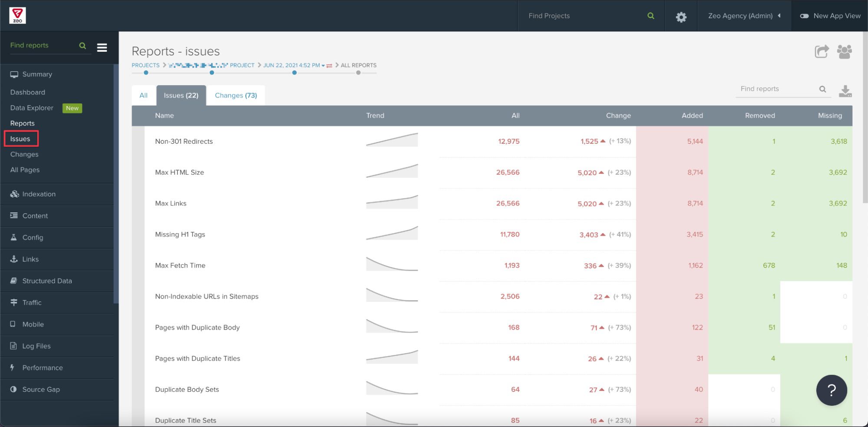Open the settings gear icon
The width and height of the screenshot is (868, 427).
click(681, 17)
